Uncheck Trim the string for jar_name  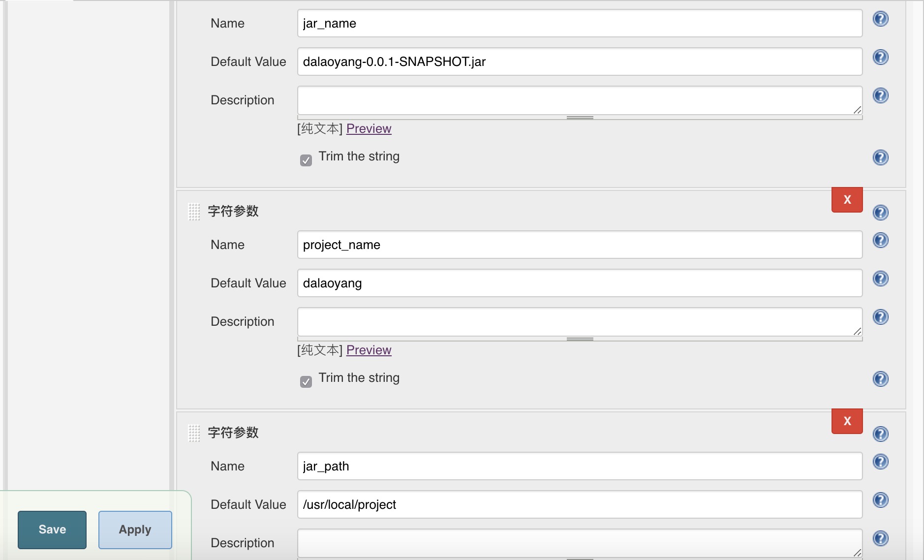[306, 160]
